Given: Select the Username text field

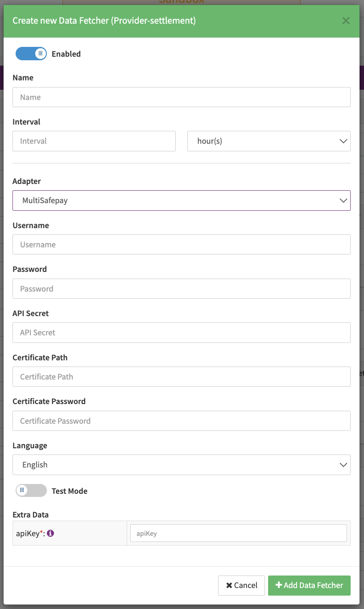Looking at the screenshot, I should [x=181, y=245].
